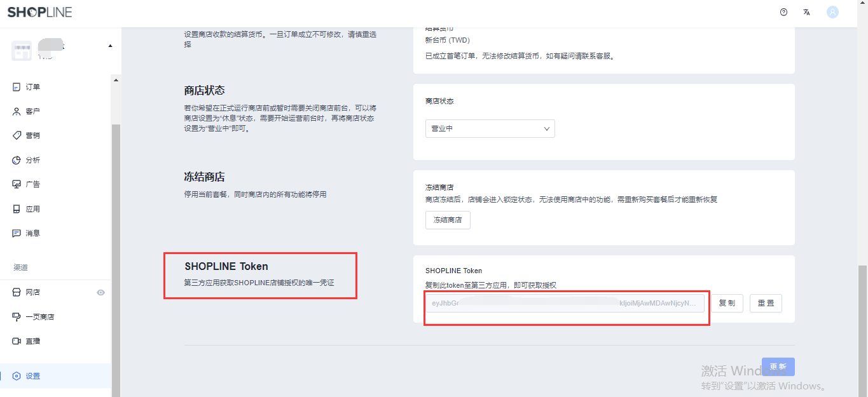
Task: Click text 第三方应用获取SHOPLINE店铺授权的唯一凭证
Action: [259, 283]
